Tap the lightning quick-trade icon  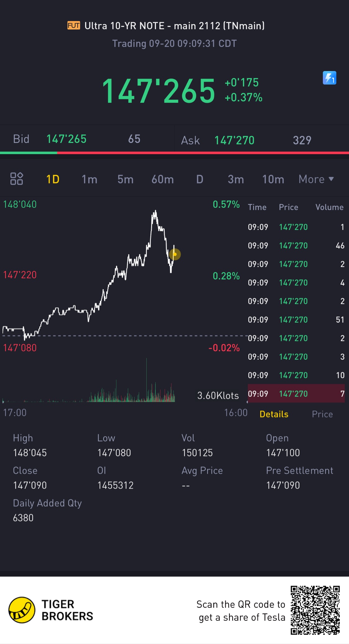(329, 78)
